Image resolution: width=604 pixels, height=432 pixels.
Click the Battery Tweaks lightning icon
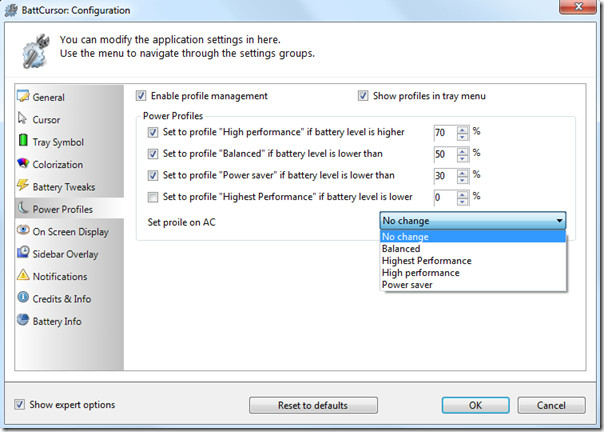[x=23, y=185]
